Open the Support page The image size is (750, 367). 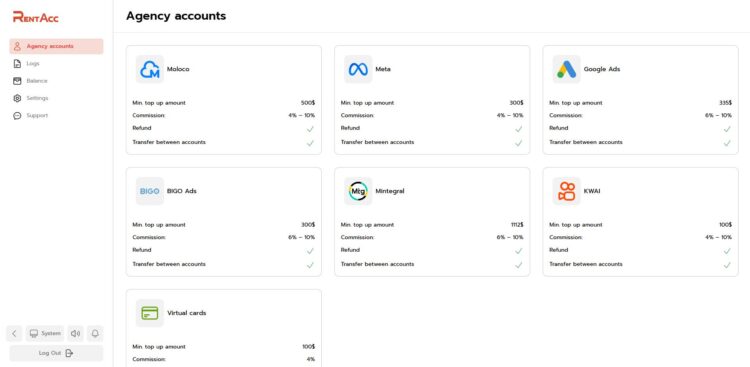(56, 115)
